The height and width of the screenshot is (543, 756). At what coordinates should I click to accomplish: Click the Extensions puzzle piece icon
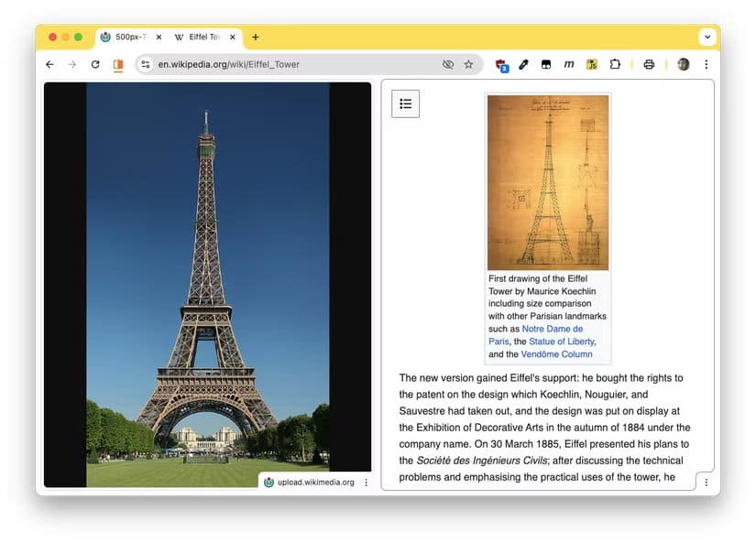[x=616, y=64]
